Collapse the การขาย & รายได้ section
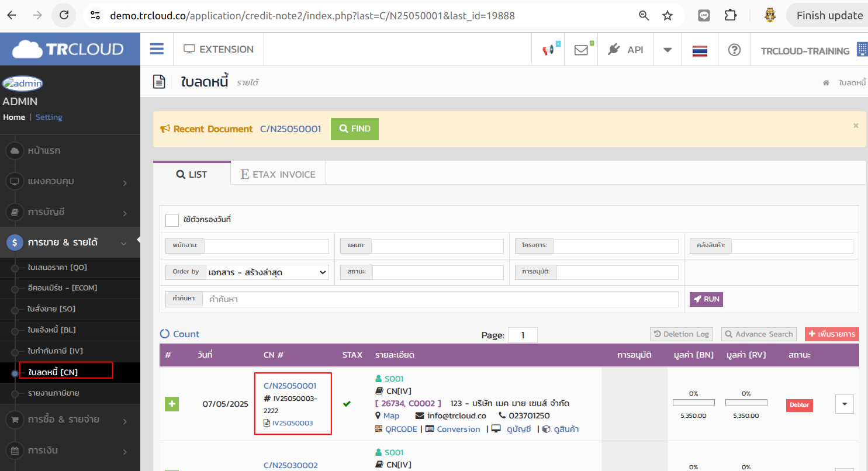The height and width of the screenshot is (471, 868). click(x=70, y=242)
